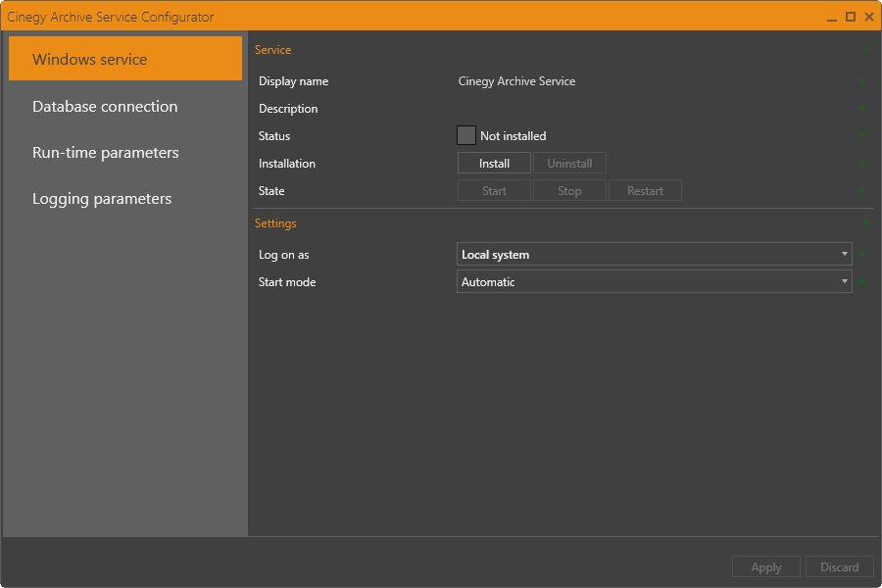
Task: Click the Uninstall button
Action: click(569, 164)
